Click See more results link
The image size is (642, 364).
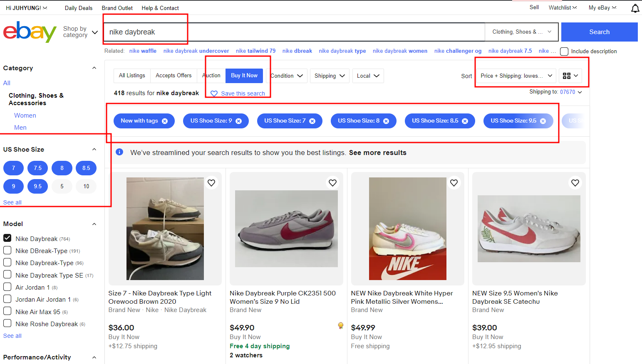point(378,152)
